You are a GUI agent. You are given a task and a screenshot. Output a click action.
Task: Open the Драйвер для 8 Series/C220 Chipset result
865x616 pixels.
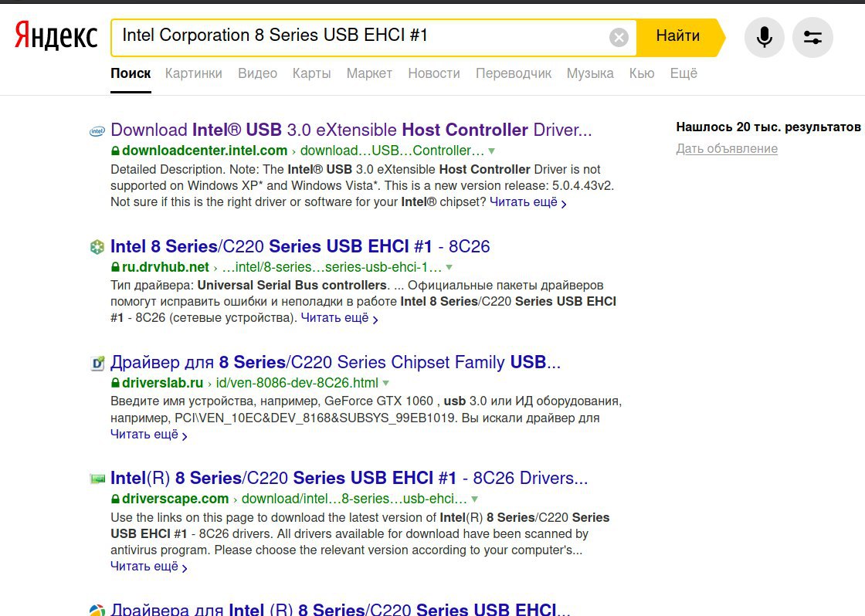click(335, 362)
